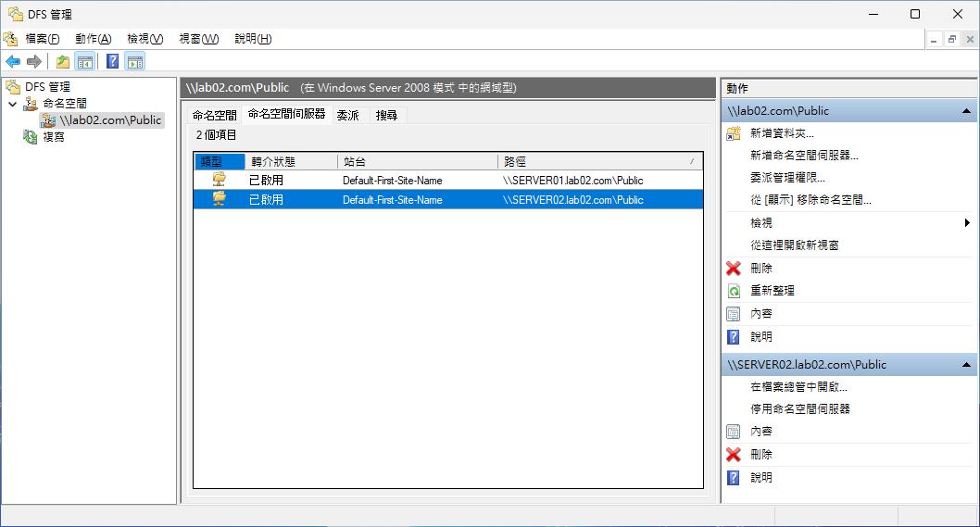Click the server icon in SERVER01 row

click(219, 180)
